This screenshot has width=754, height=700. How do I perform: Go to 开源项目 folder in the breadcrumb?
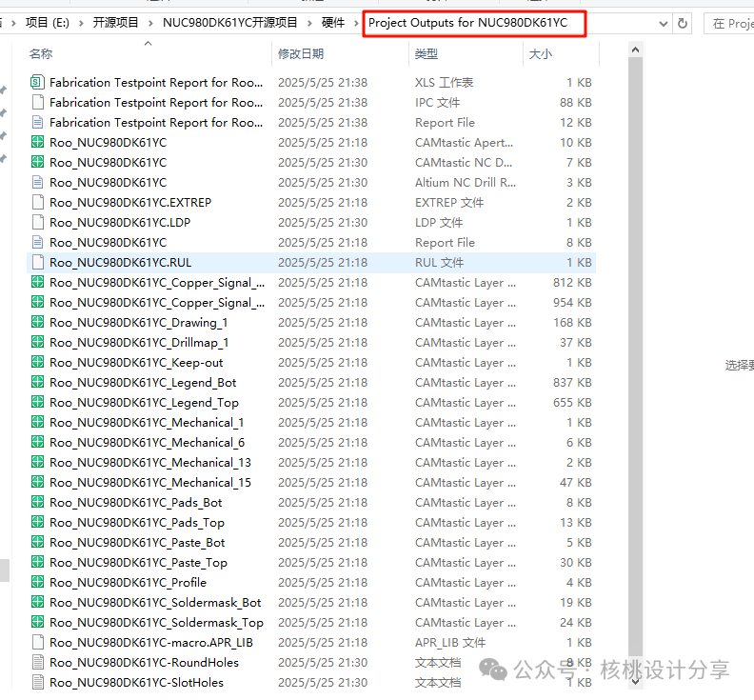tap(115, 23)
